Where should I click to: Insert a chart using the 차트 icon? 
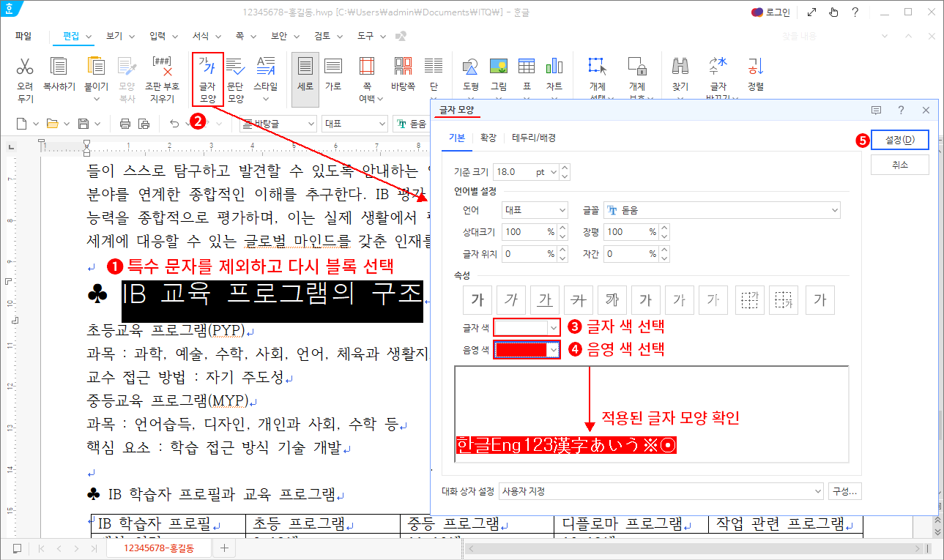(554, 73)
